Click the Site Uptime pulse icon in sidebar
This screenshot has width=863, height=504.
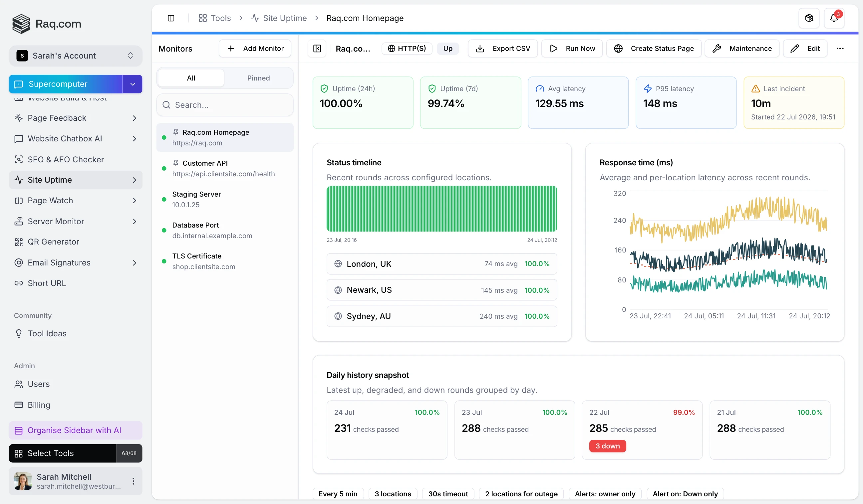tap(19, 180)
